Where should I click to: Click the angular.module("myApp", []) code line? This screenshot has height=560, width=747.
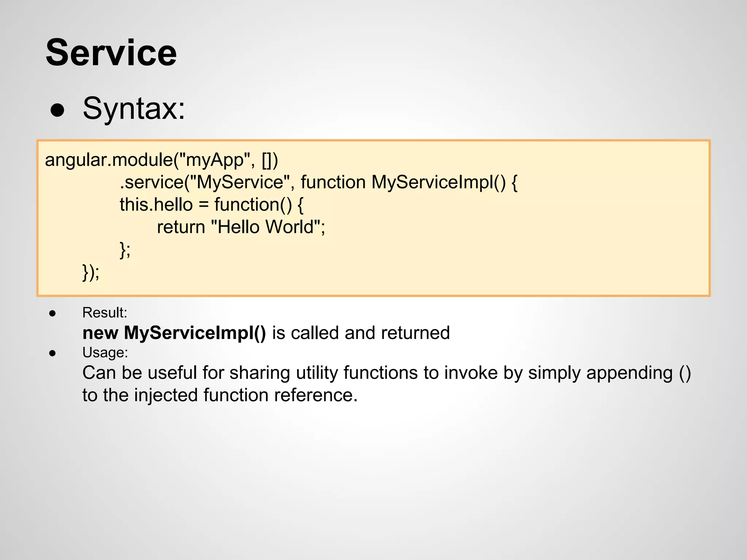tap(162, 160)
